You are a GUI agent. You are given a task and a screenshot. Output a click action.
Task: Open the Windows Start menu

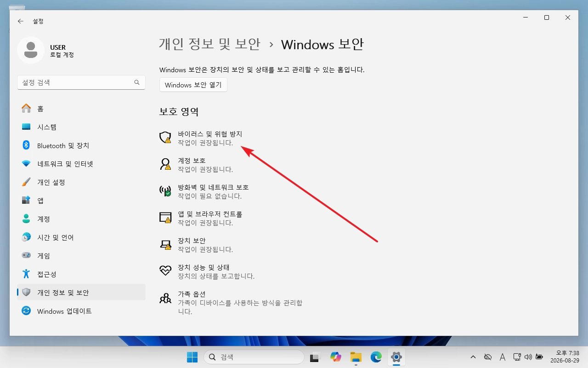pyautogui.click(x=192, y=357)
